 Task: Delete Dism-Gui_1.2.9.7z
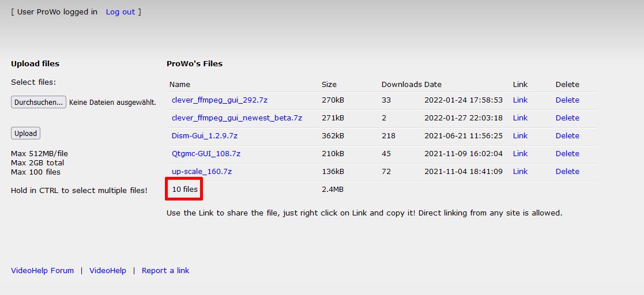tap(567, 135)
